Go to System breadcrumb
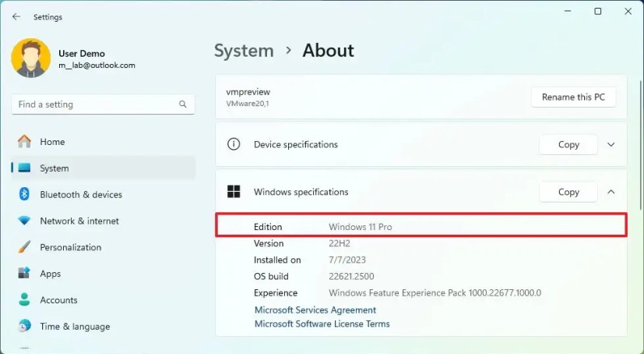Screen dimensions: 644x354 click(244, 51)
